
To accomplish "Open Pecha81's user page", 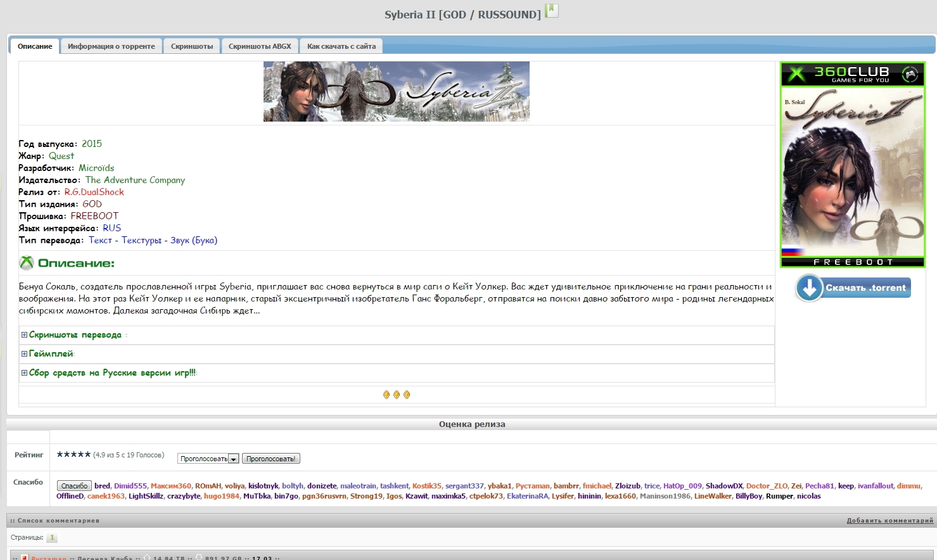I will coord(820,486).
